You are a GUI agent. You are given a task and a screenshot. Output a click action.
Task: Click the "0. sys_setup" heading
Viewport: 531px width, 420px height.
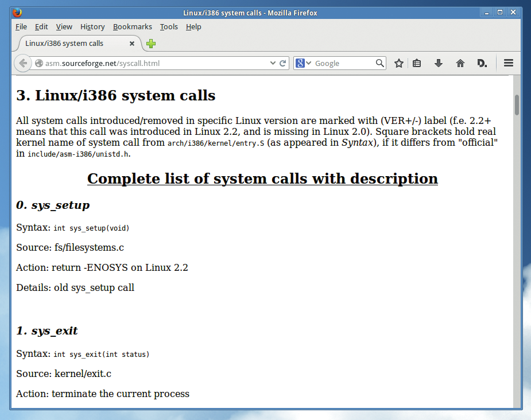(53, 205)
